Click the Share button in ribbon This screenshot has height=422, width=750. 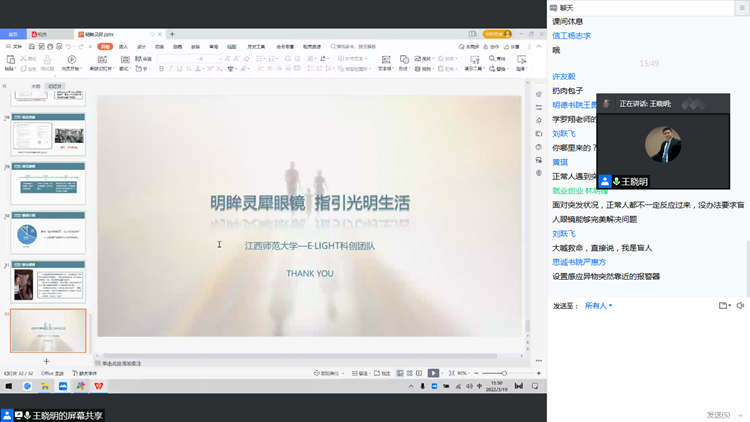coord(512,46)
